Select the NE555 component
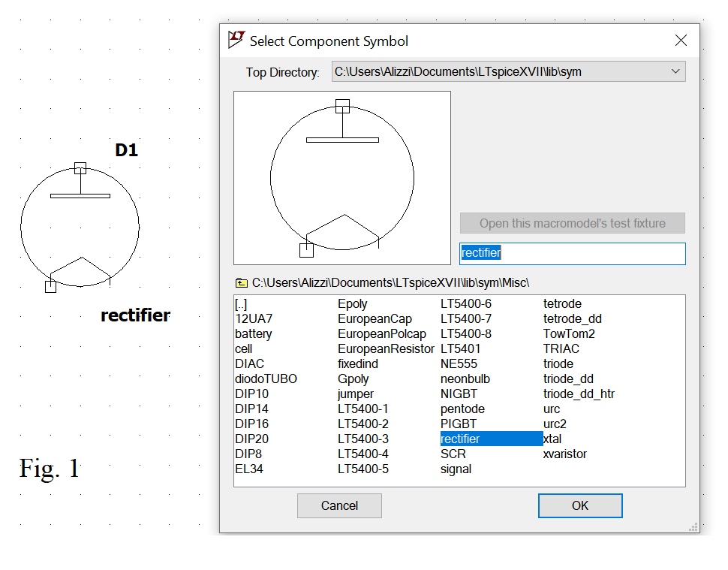 (x=460, y=364)
